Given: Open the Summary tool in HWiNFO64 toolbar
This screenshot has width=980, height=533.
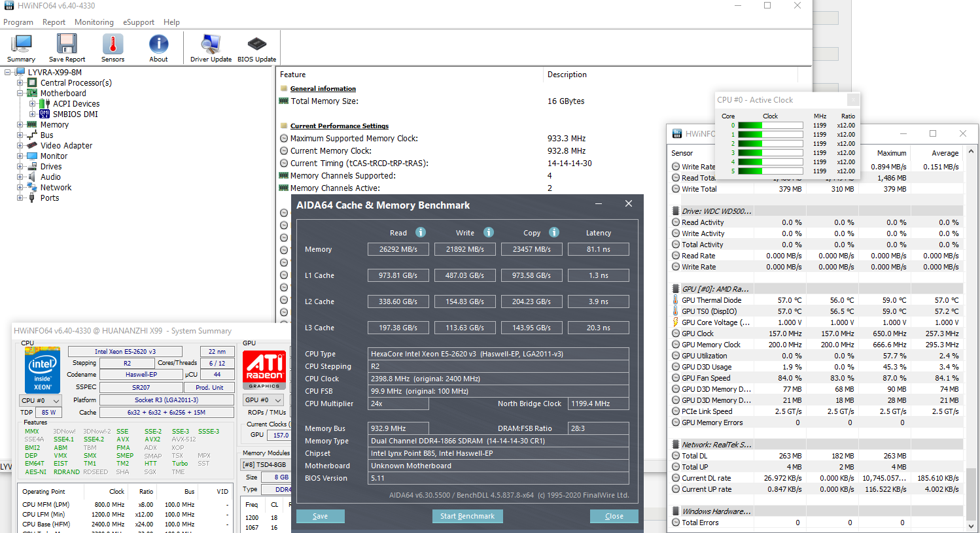Looking at the screenshot, I should 21,48.
